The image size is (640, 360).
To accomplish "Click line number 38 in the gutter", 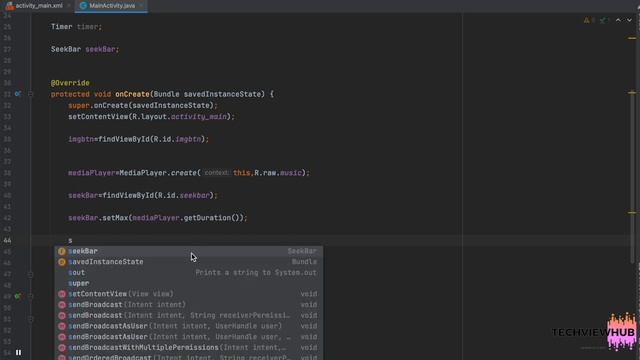I will click(8, 173).
